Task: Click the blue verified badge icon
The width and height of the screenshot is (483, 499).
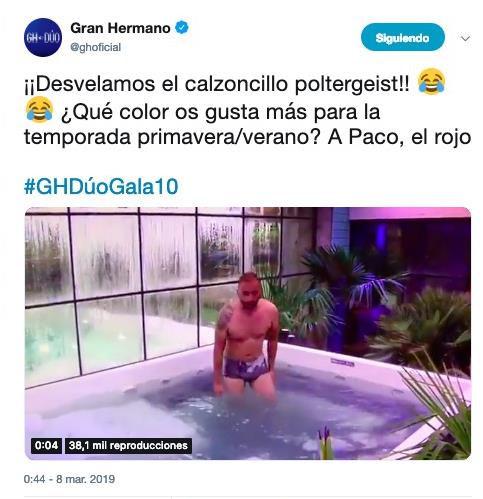Action: [182, 28]
